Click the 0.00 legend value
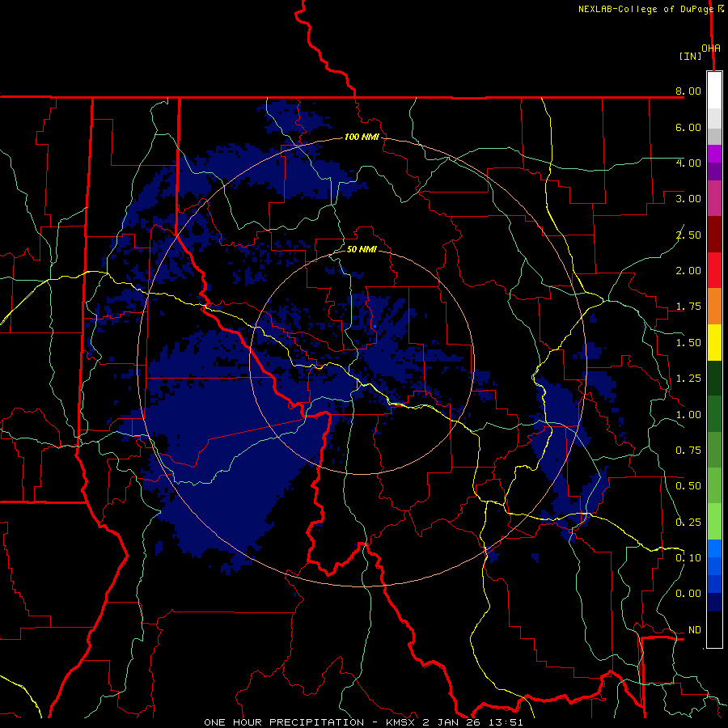 (688, 594)
